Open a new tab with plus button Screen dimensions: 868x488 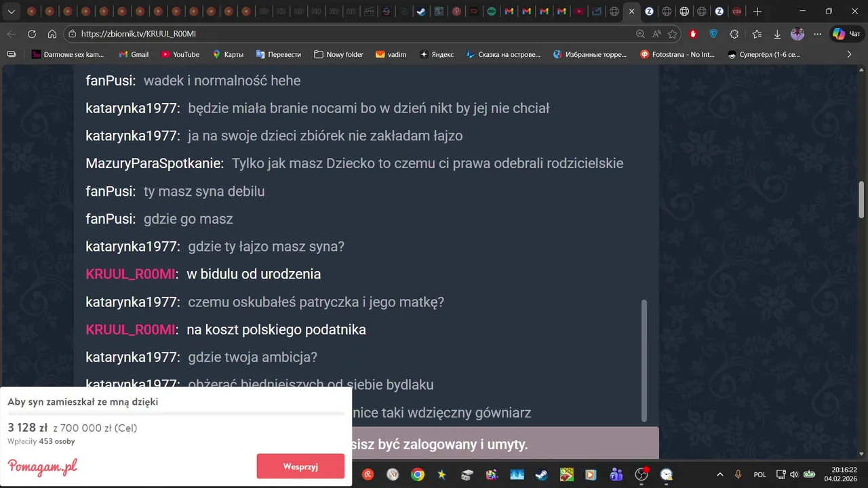[x=757, y=12]
